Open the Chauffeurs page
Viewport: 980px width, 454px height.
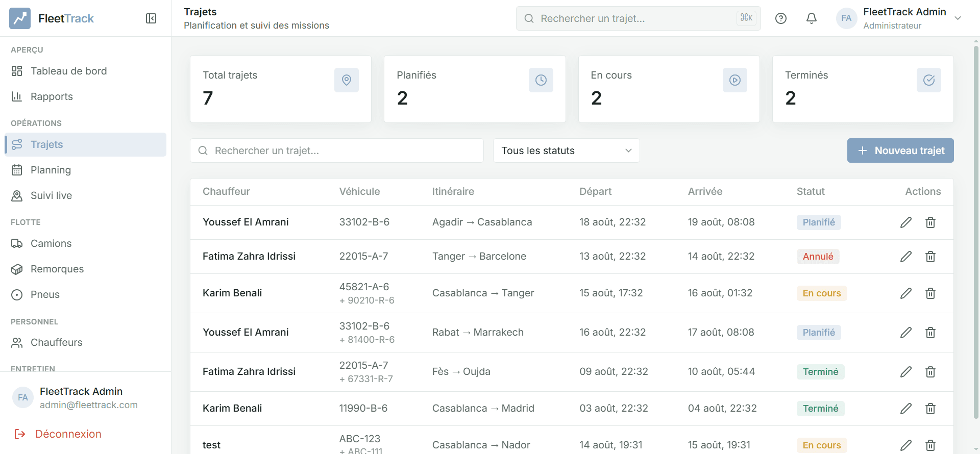point(85,342)
